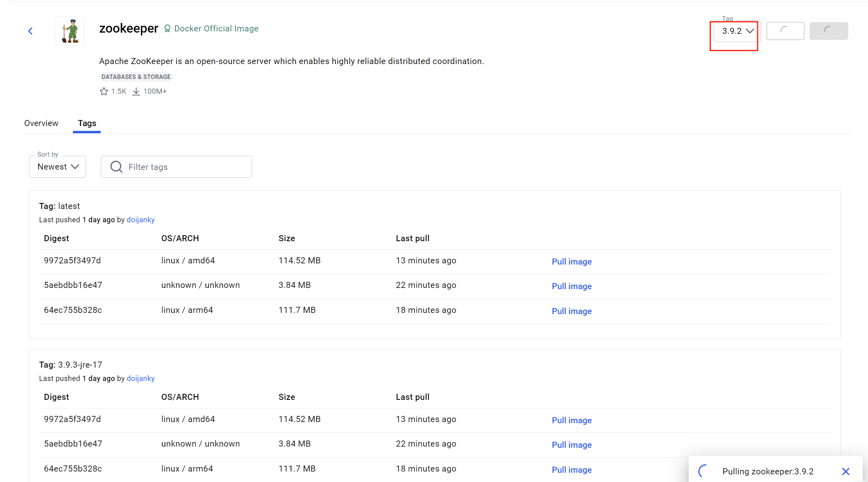The width and height of the screenshot is (868, 482).
Task: Pull latest linux/arm64 image
Action: point(571,311)
